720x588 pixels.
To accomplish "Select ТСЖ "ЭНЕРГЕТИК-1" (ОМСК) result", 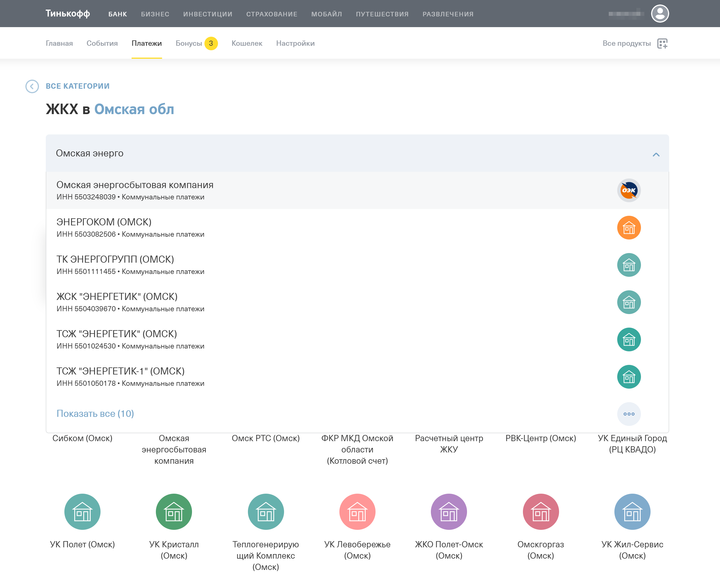I will [x=357, y=377].
